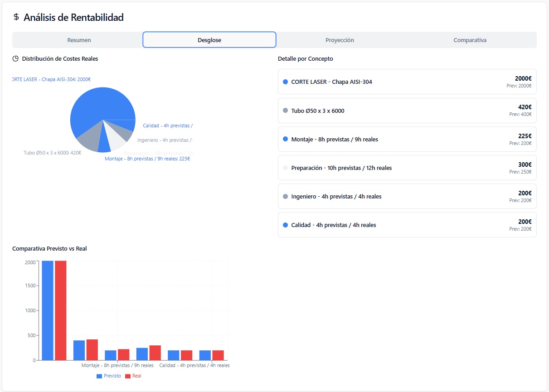Click the gray dot next to Tubo Ø50 row

point(285,111)
